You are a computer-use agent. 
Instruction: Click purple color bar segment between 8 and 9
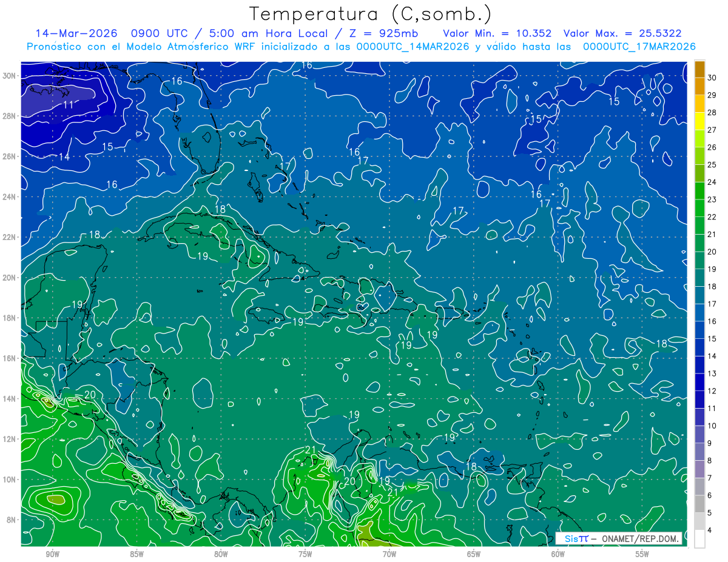(699, 452)
